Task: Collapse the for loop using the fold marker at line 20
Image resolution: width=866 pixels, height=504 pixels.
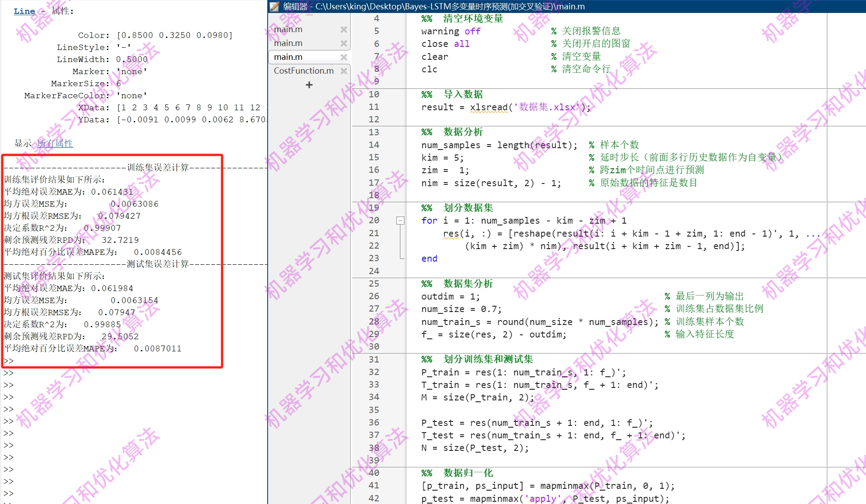Action: click(400, 221)
